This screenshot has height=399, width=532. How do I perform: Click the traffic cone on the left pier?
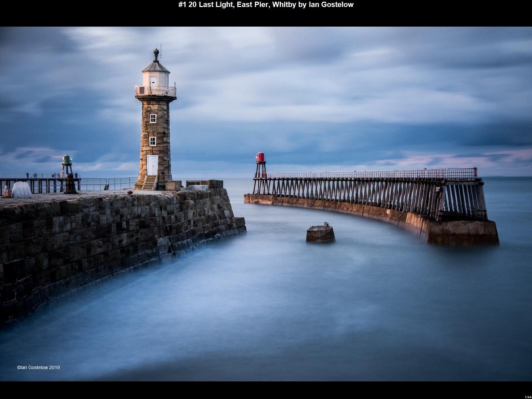pos(7,190)
